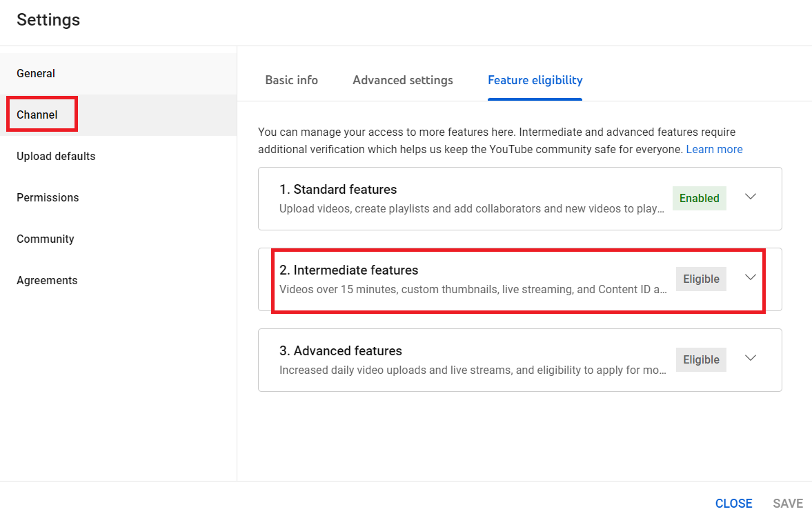Click the SAVE button

click(x=787, y=503)
